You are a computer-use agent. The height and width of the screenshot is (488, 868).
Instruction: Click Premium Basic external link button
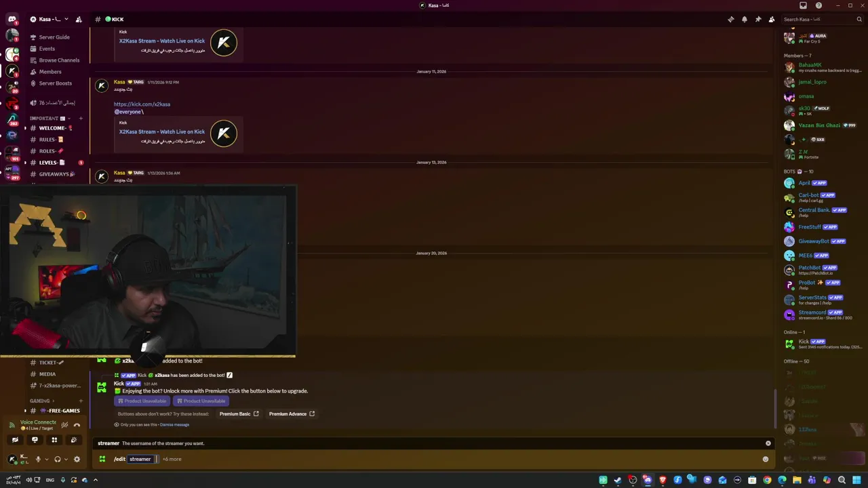239,413
